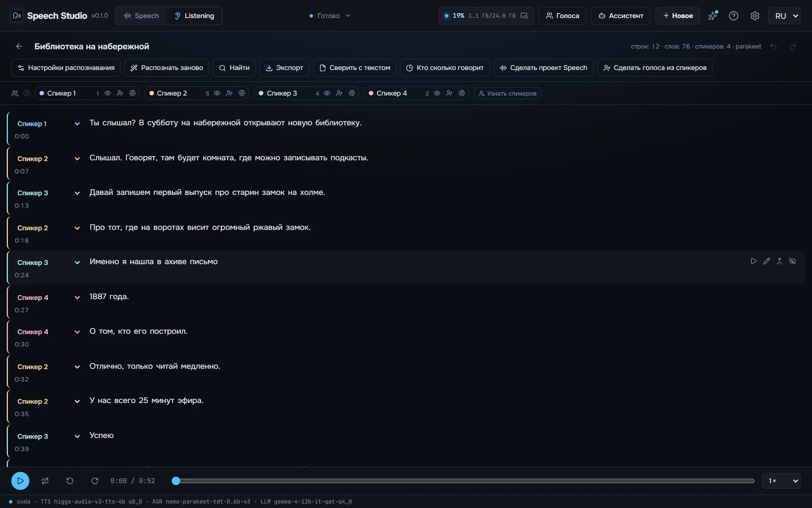Skip forward in the audio player

click(95, 481)
